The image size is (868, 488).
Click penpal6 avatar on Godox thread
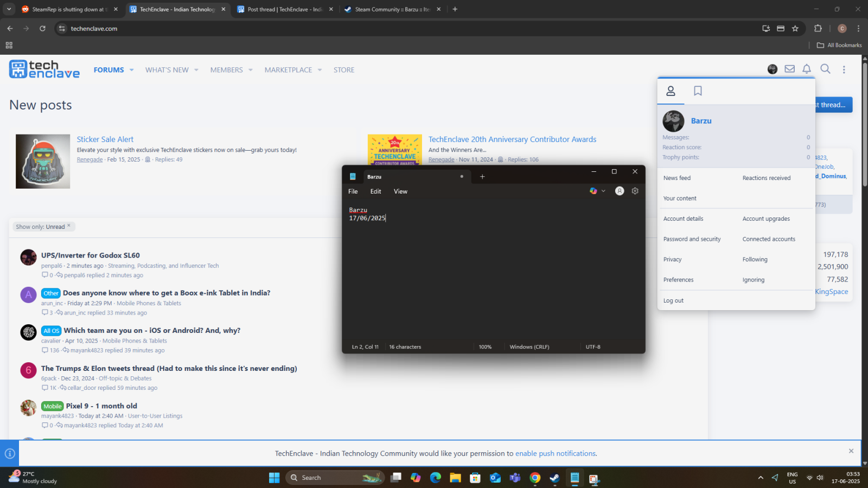(28, 257)
